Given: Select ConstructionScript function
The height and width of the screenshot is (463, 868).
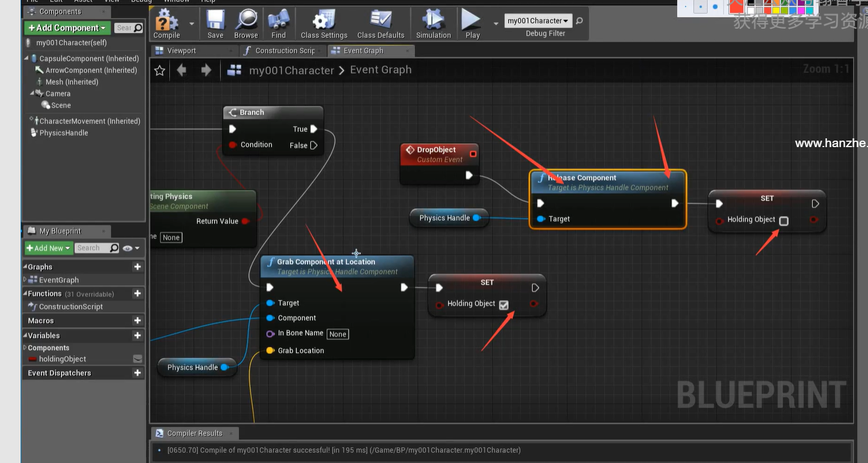Looking at the screenshot, I should click(71, 307).
